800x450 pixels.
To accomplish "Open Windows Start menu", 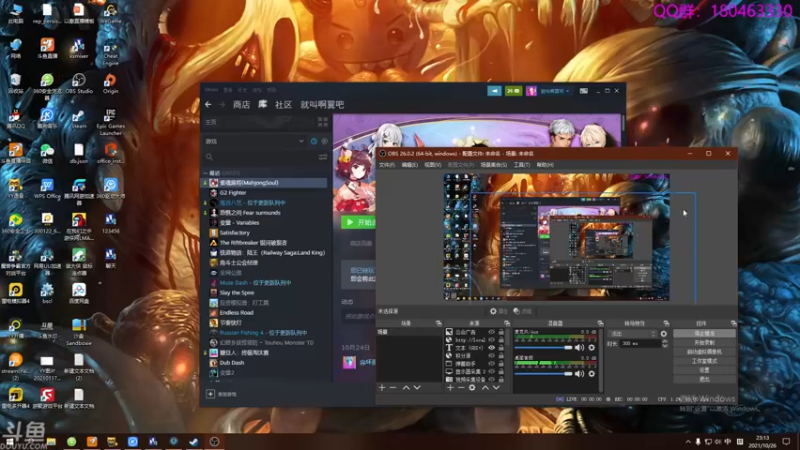I will (9, 442).
